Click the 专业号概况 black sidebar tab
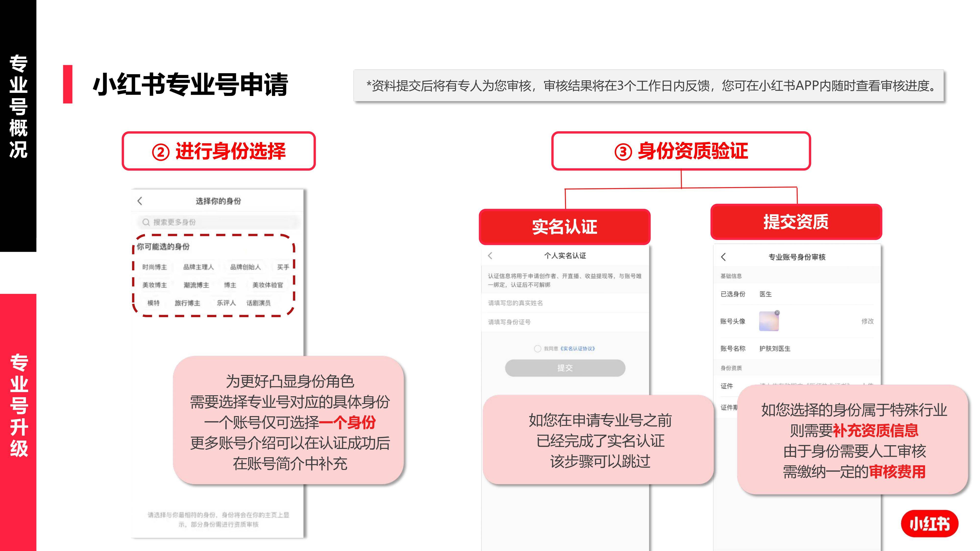Screen dimensions: 980x551 pos(18,126)
